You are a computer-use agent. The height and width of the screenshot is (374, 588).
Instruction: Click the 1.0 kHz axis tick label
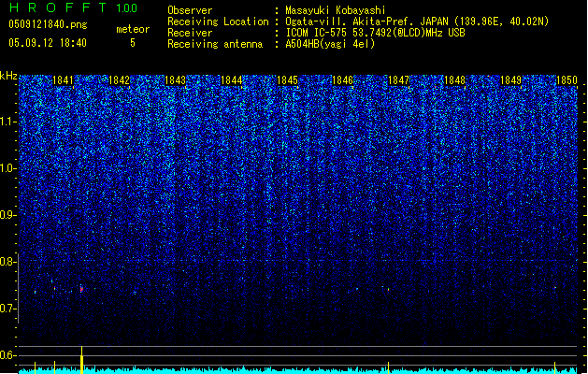pyautogui.click(x=8, y=168)
